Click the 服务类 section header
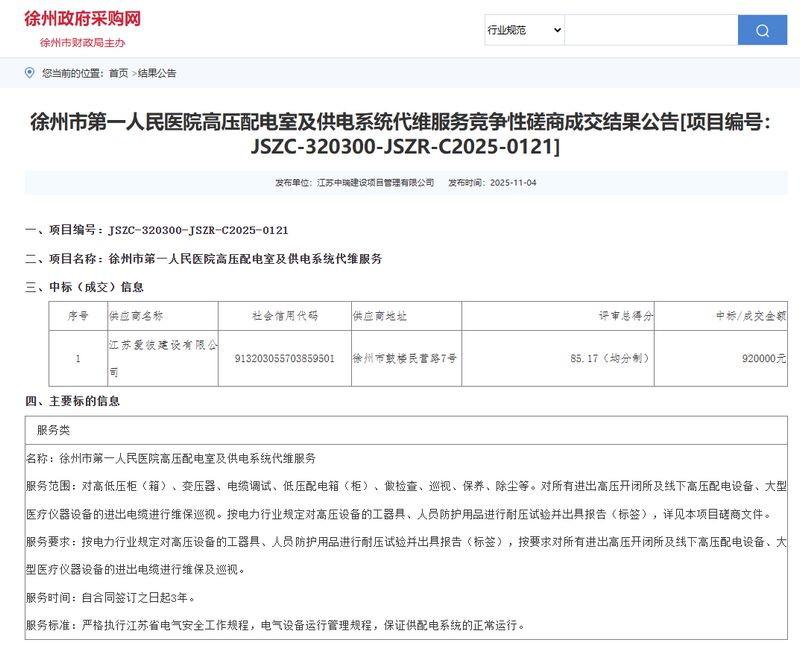This screenshot has width=800, height=646. pyautogui.click(x=53, y=429)
